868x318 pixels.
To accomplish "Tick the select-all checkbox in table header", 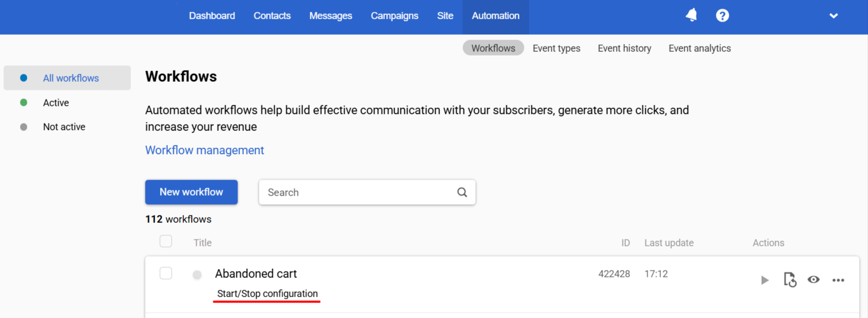I will point(166,242).
